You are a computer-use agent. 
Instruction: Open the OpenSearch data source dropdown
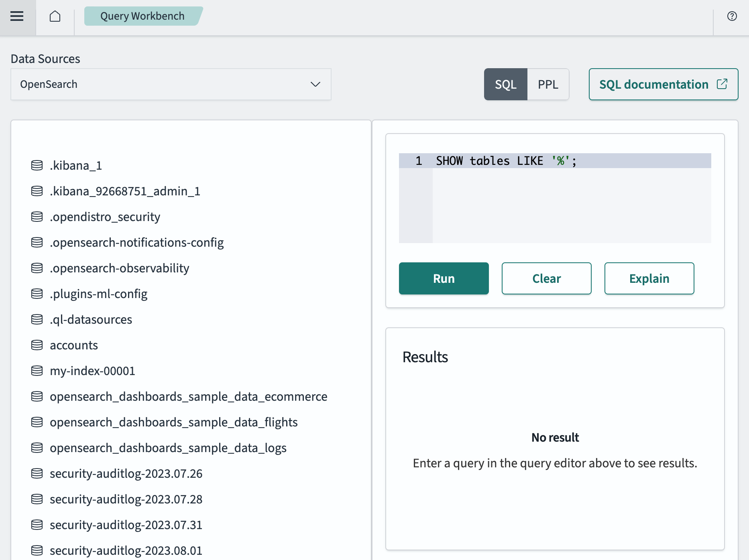click(x=171, y=84)
